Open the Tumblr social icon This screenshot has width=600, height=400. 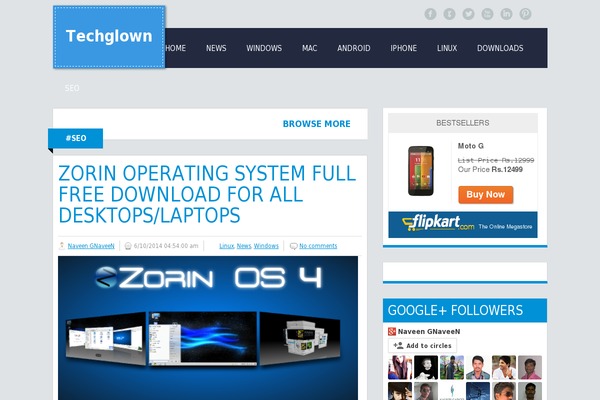(449, 14)
